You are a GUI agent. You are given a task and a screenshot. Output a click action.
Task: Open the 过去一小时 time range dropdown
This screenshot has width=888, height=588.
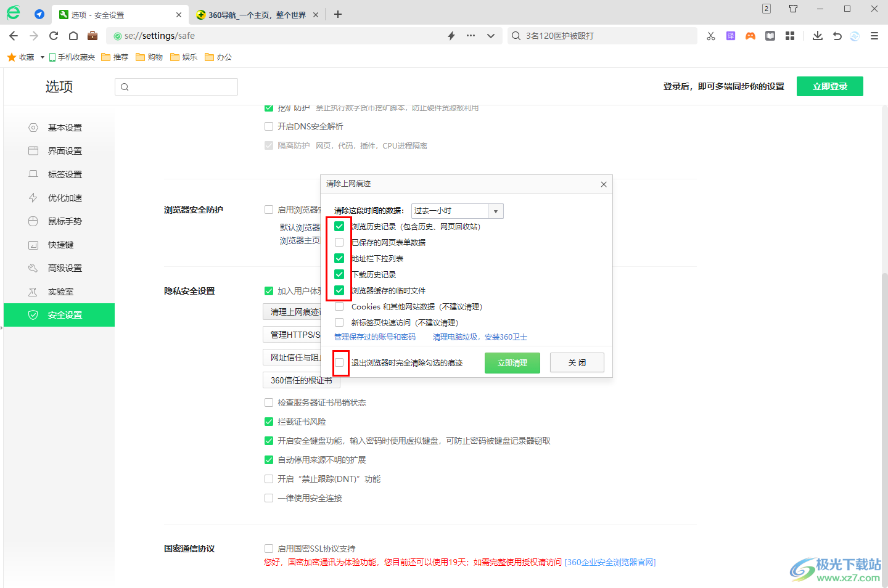click(x=457, y=211)
